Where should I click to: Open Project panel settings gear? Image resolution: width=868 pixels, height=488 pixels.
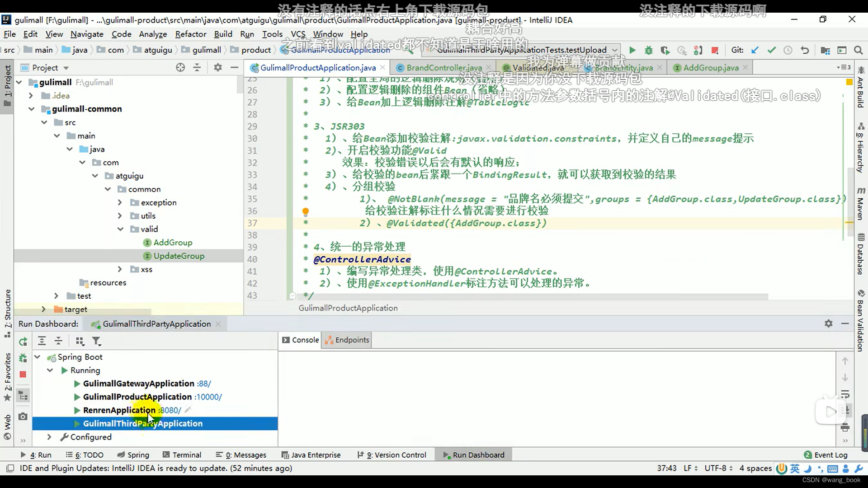pos(218,67)
